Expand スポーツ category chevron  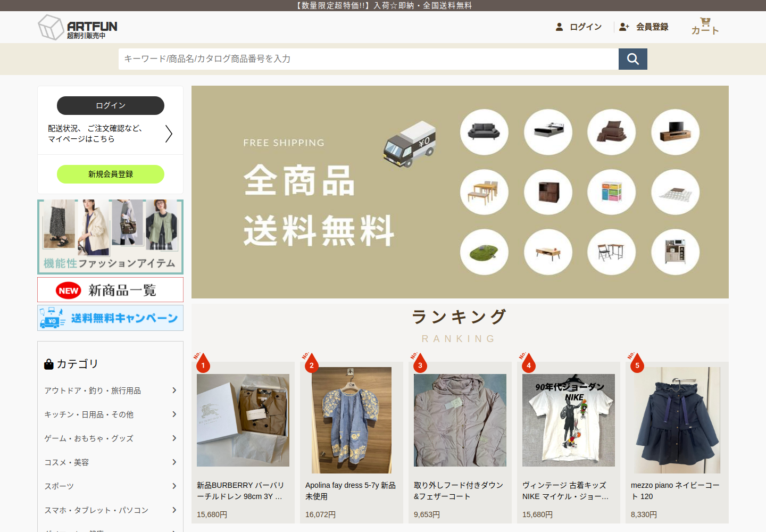[x=174, y=486]
